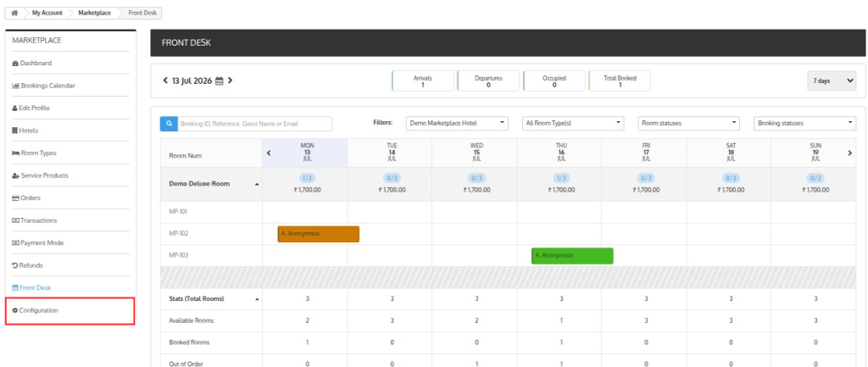
Task: Open Orders in sidebar
Action: click(26, 197)
